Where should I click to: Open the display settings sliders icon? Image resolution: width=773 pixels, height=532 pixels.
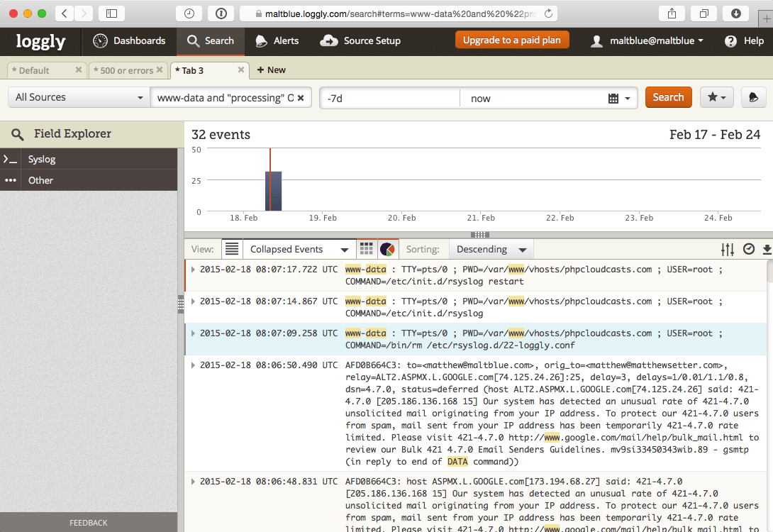click(728, 250)
